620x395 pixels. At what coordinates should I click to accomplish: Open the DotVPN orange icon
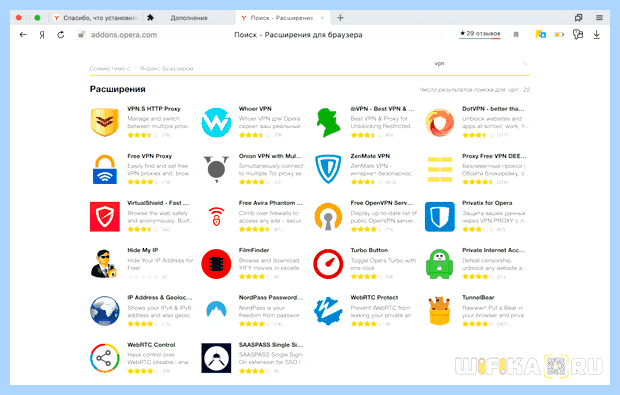point(440,122)
